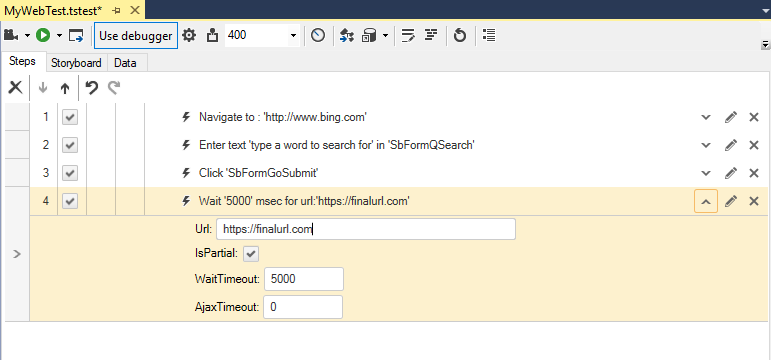Click the database data source icon
Screen dimensions: 771x360
tap(369, 35)
